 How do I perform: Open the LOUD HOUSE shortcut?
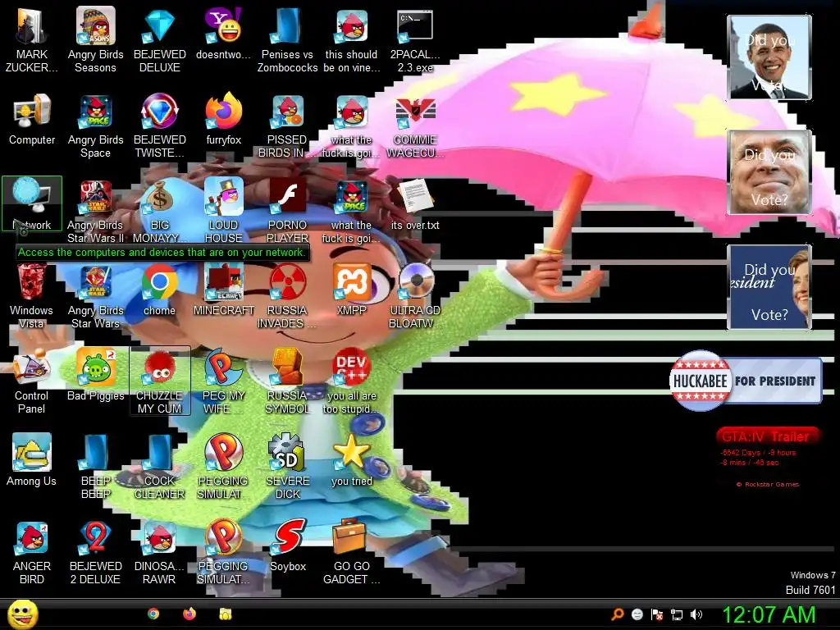(x=223, y=211)
